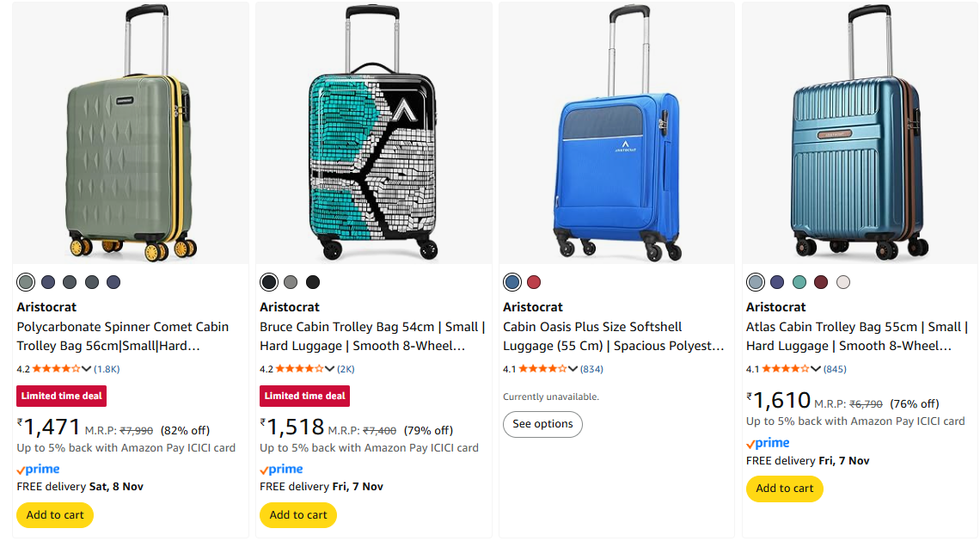Click the Prime logo under the Bruce trolley

click(x=282, y=470)
